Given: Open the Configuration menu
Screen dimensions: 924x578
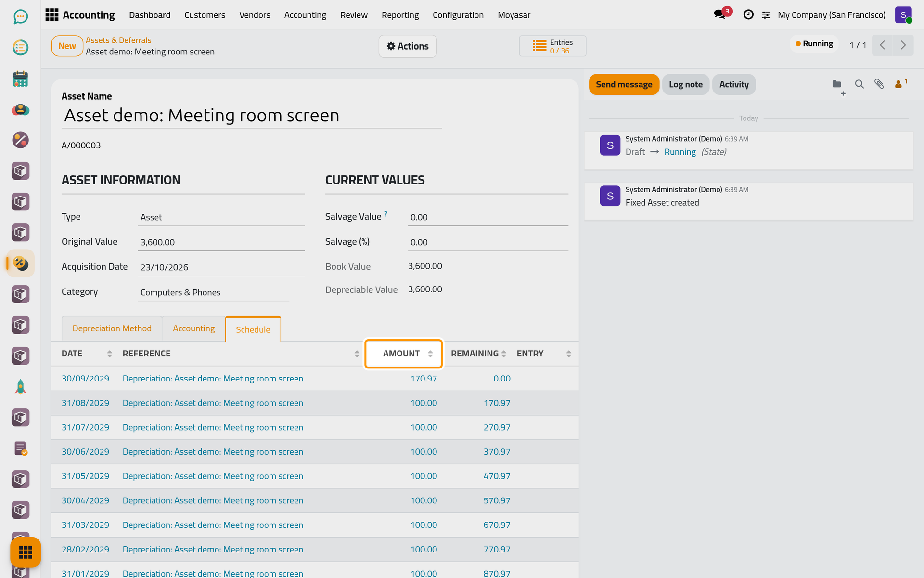Looking at the screenshot, I should point(458,15).
